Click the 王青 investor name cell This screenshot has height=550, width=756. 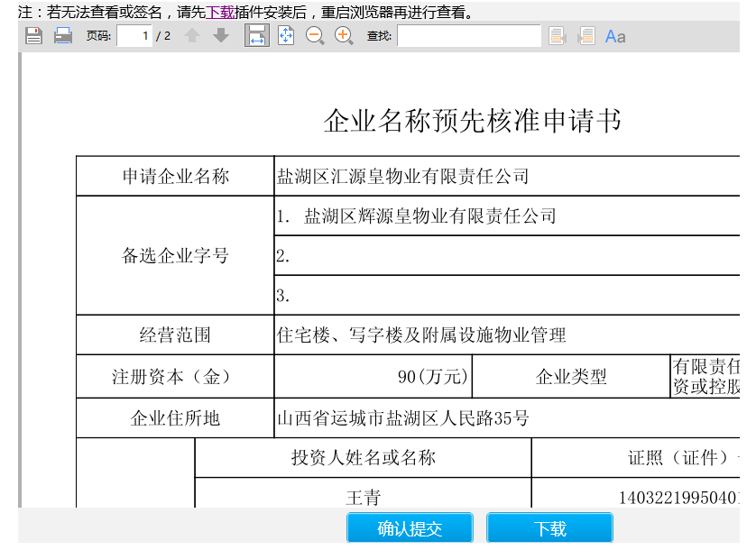point(363,497)
